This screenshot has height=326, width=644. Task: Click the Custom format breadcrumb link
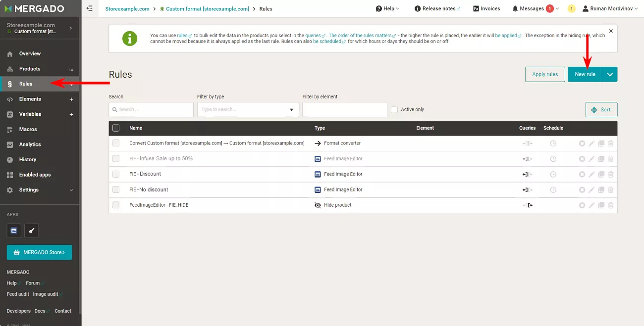[205, 9]
